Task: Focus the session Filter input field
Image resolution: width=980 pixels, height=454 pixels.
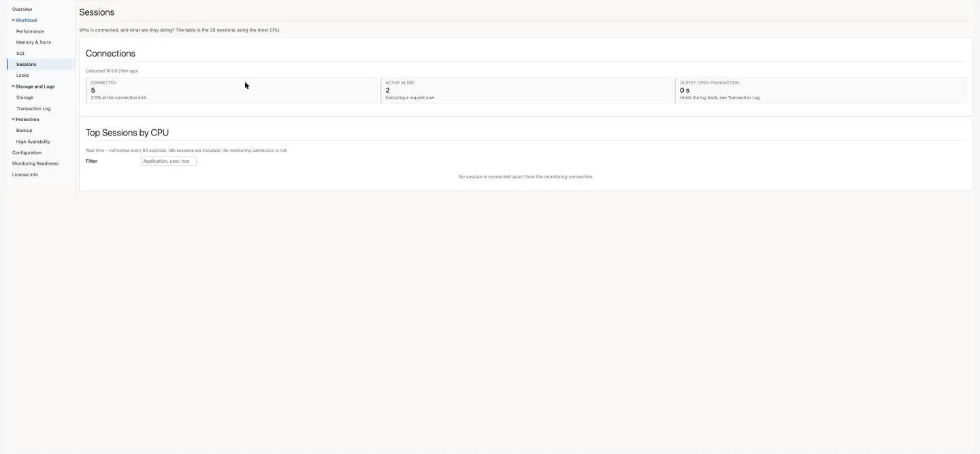Action: [169, 161]
